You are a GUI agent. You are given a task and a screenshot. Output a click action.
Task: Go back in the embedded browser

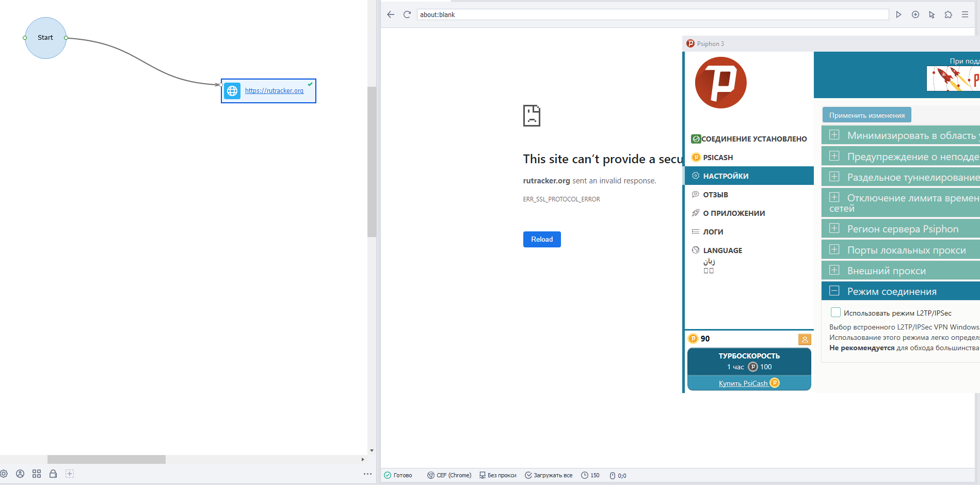tap(391, 14)
